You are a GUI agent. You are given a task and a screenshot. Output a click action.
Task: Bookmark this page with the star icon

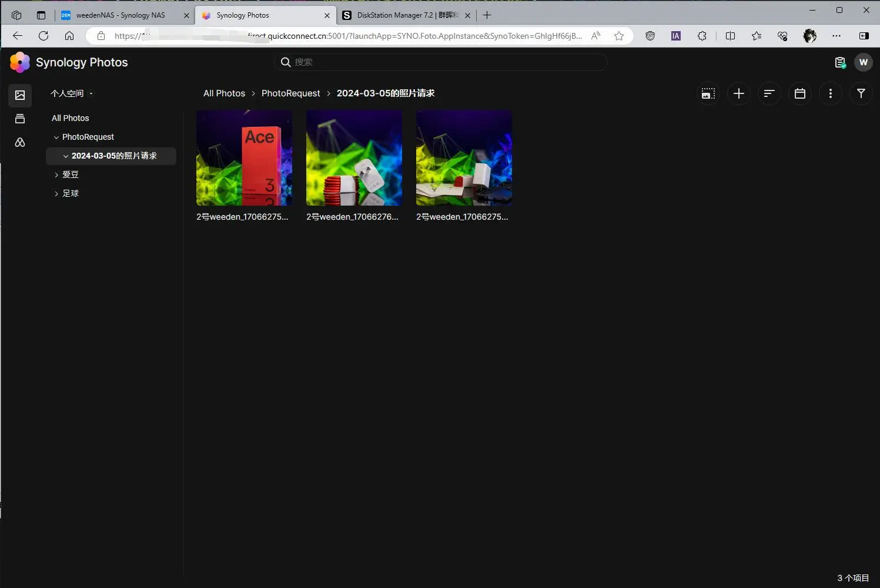(619, 36)
